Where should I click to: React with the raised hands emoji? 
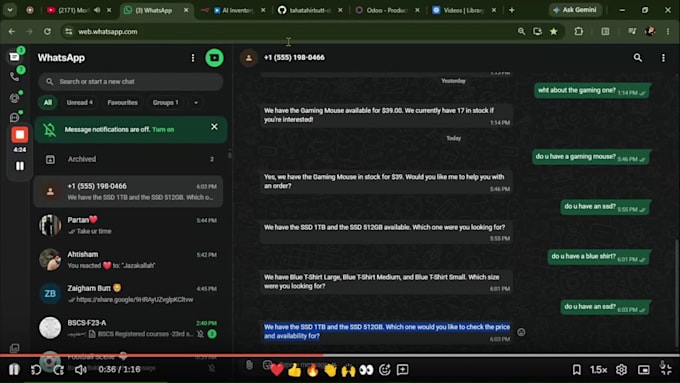348,370
